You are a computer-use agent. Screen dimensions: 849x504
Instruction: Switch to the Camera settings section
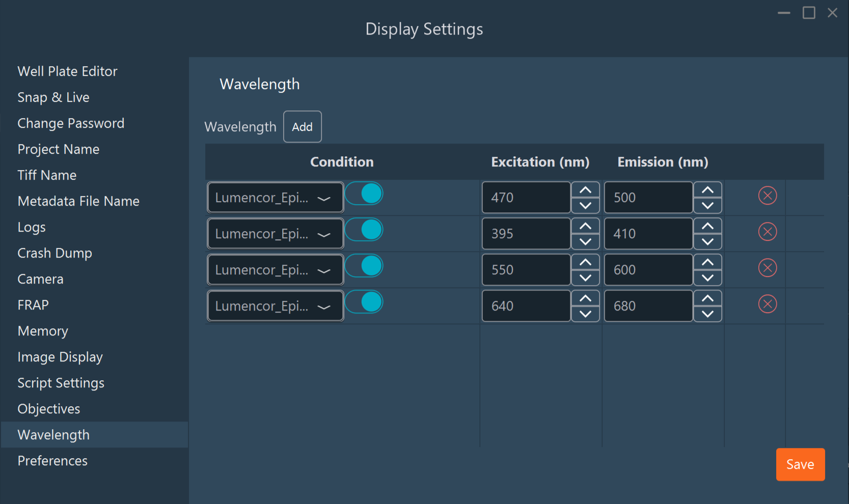click(40, 279)
